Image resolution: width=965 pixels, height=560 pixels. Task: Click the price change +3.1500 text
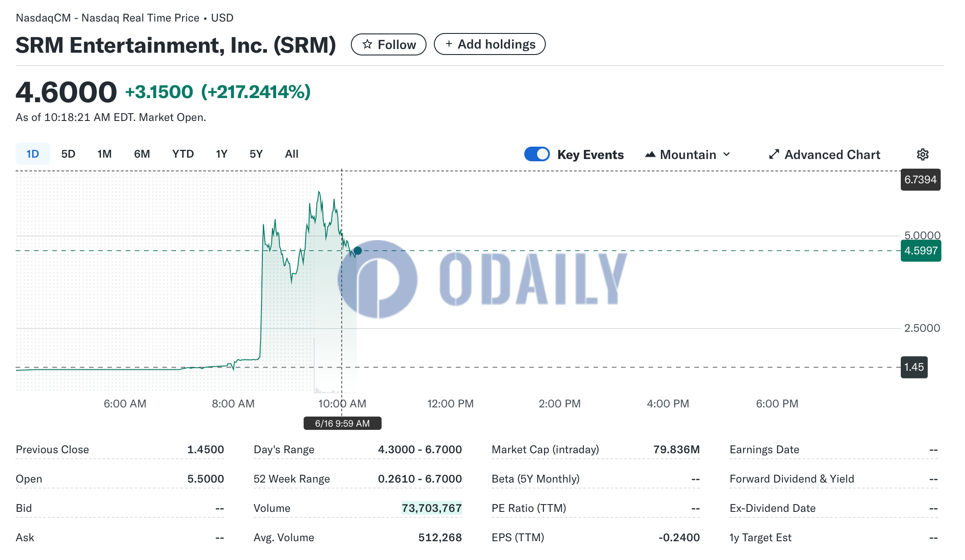pos(159,92)
